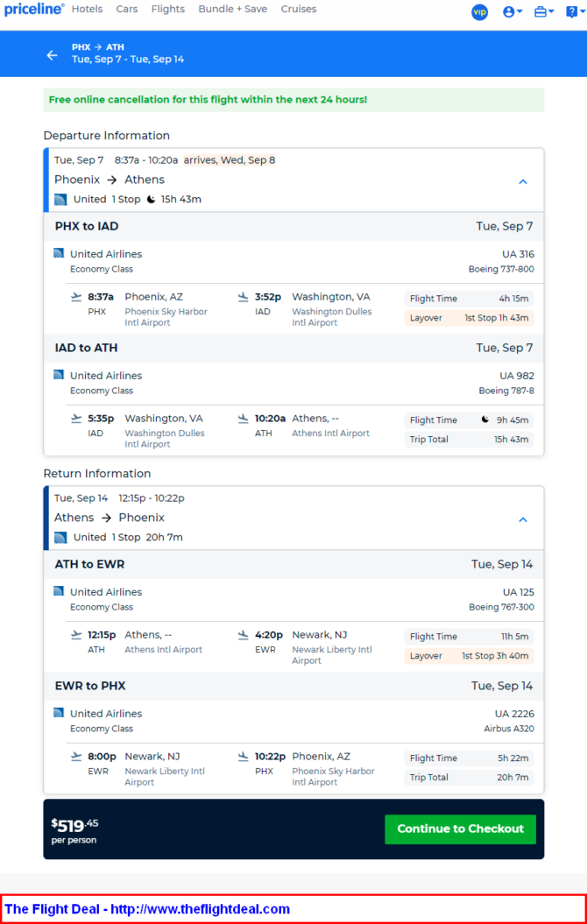Screen dimensions: 587x924
Task: Click the Return Information heading
Action: (97, 474)
